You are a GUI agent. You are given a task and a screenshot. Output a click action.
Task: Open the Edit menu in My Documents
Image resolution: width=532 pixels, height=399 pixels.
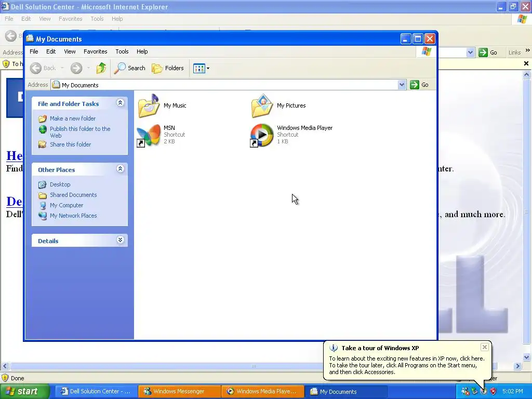(x=51, y=51)
